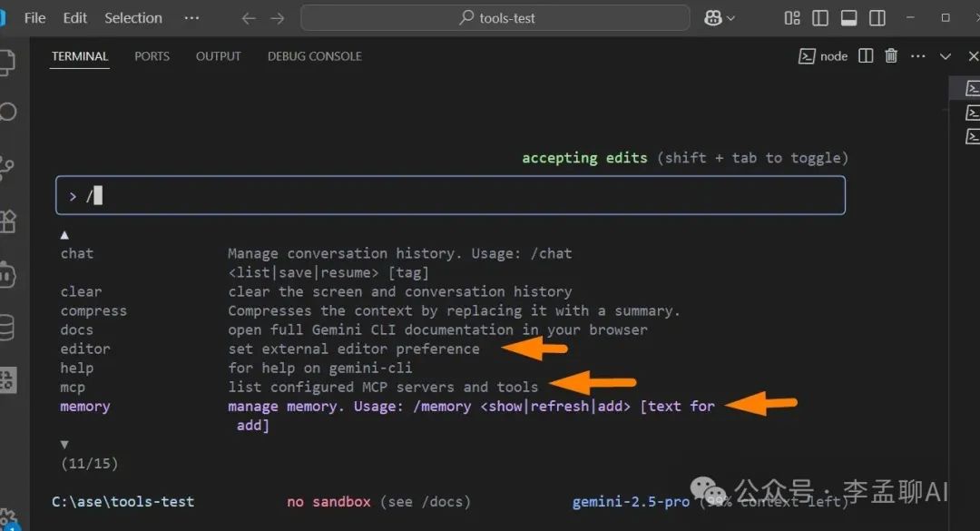Go back with the left arrow
This screenshot has height=531, width=980.
click(249, 19)
